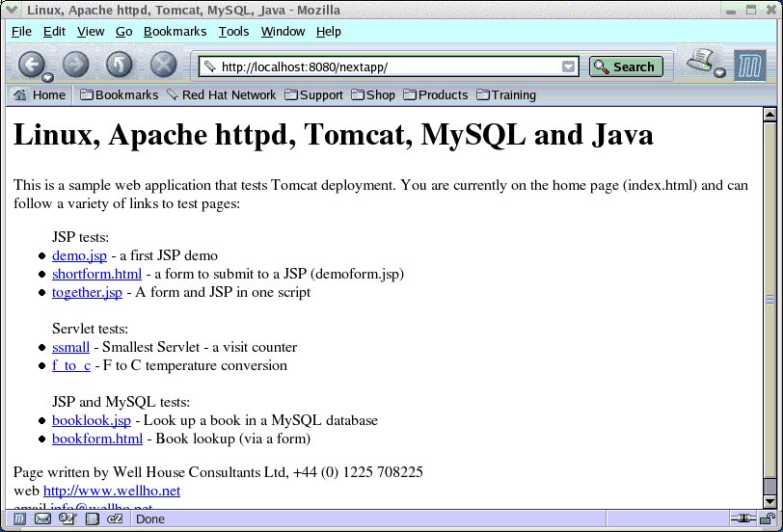Open the File menu

[21, 32]
